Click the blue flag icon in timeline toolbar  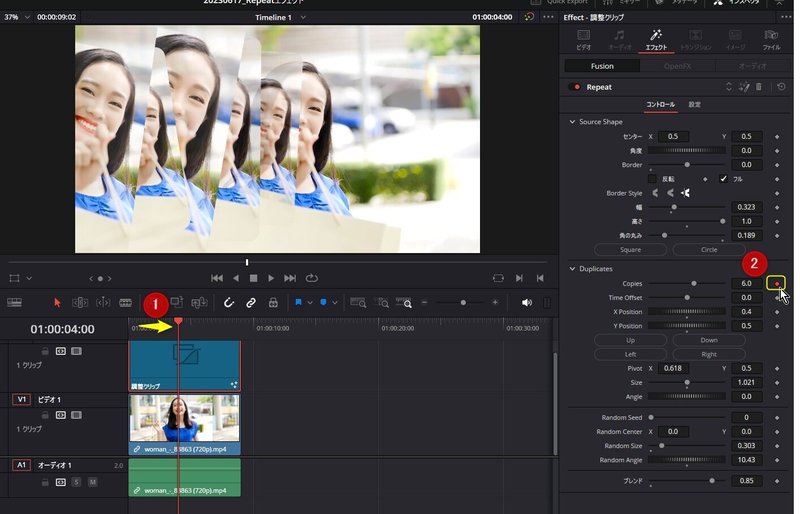tap(298, 302)
